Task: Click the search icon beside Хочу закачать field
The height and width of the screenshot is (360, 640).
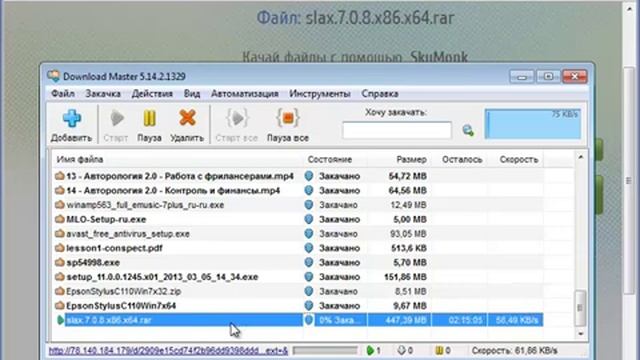Action: [x=468, y=131]
